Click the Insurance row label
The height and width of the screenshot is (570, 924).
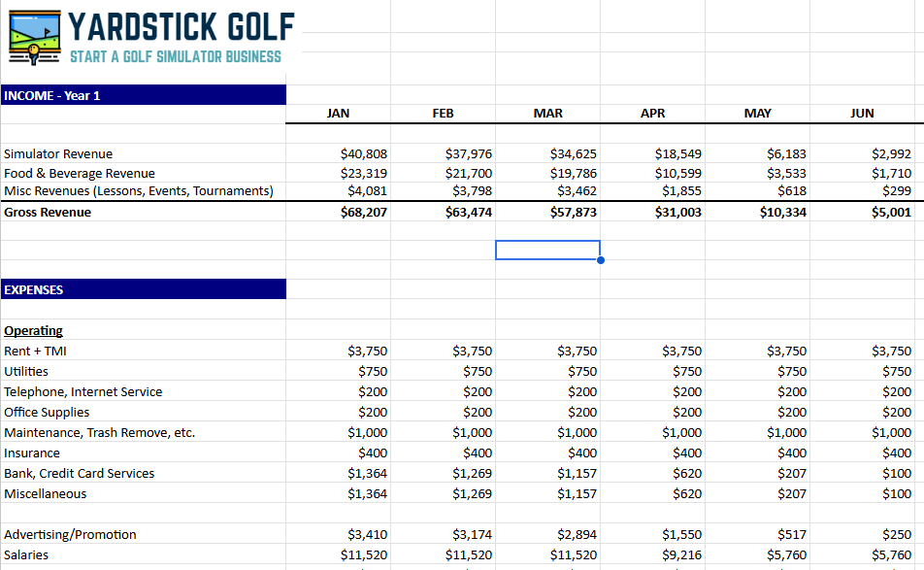[x=32, y=453]
